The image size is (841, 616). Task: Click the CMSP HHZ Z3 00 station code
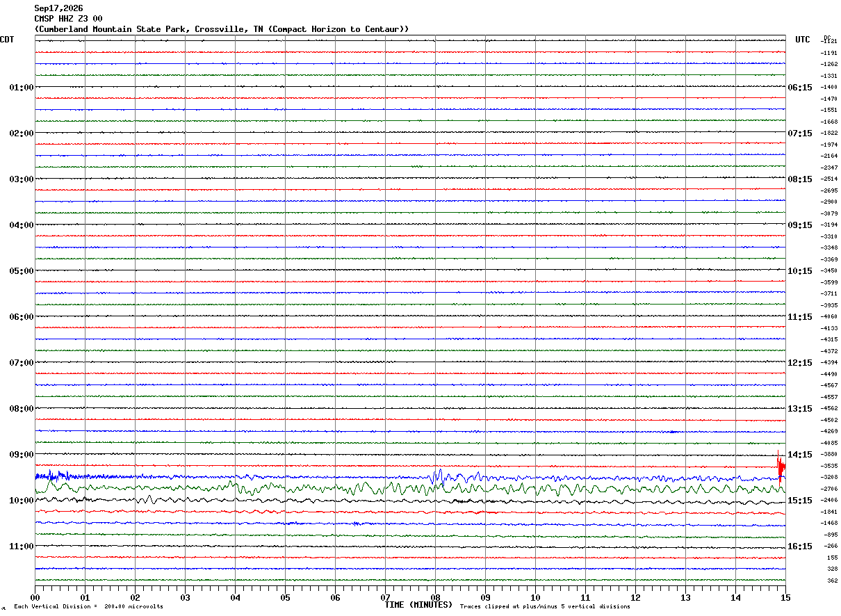coord(68,19)
